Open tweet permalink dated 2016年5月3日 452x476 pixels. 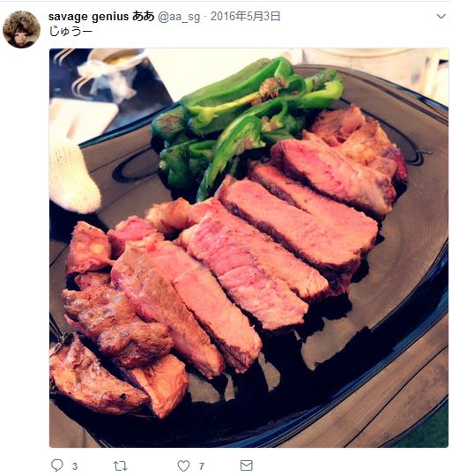point(245,17)
